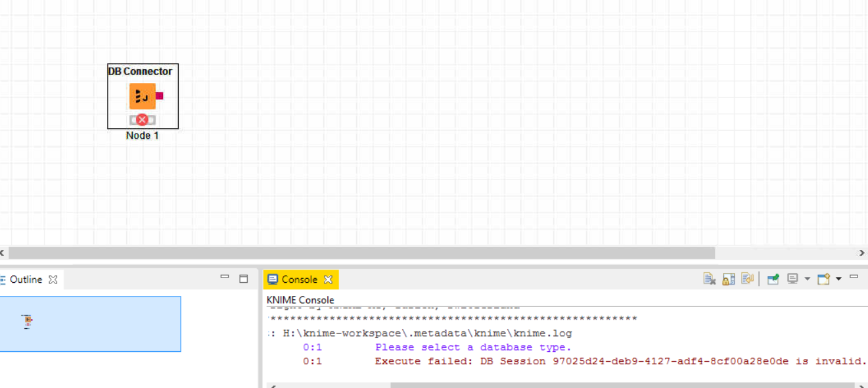The image size is (868, 388).
Task: Maximize the Outline panel
Action: [x=244, y=279]
